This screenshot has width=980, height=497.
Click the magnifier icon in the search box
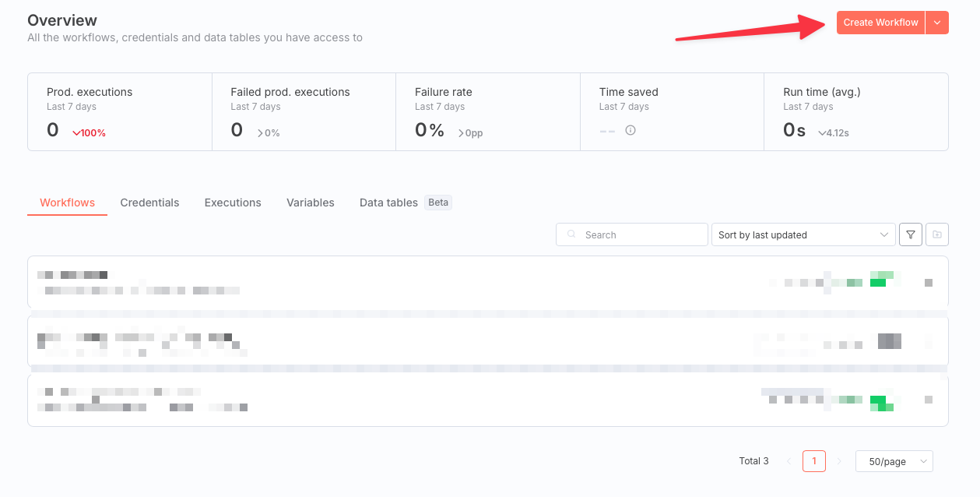[x=572, y=234]
